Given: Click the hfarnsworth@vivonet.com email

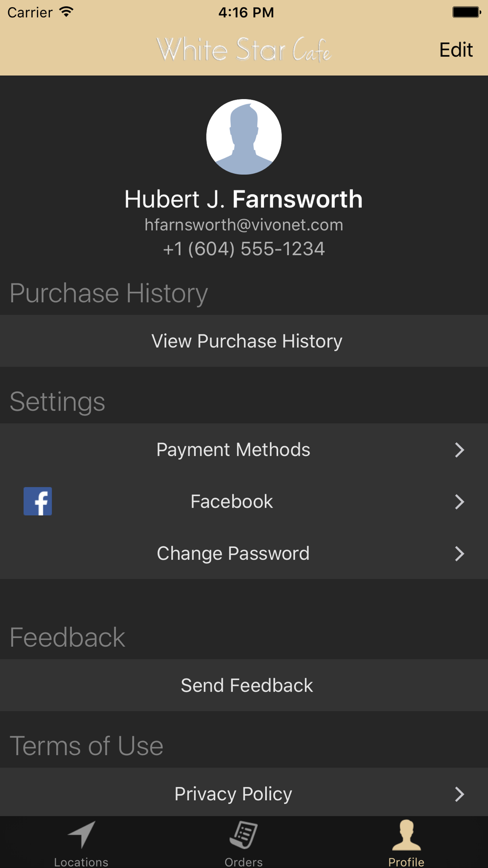Looking at the screenshot, I should [244, 225].
